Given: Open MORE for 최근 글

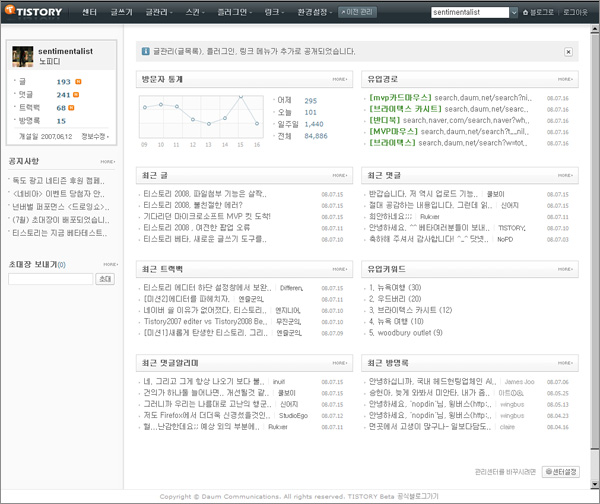Looking at the screenshot, I should tap(340, 175).
